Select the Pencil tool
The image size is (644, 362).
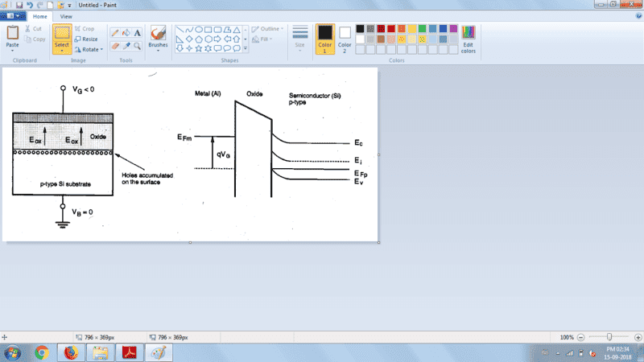coord(114,33)
